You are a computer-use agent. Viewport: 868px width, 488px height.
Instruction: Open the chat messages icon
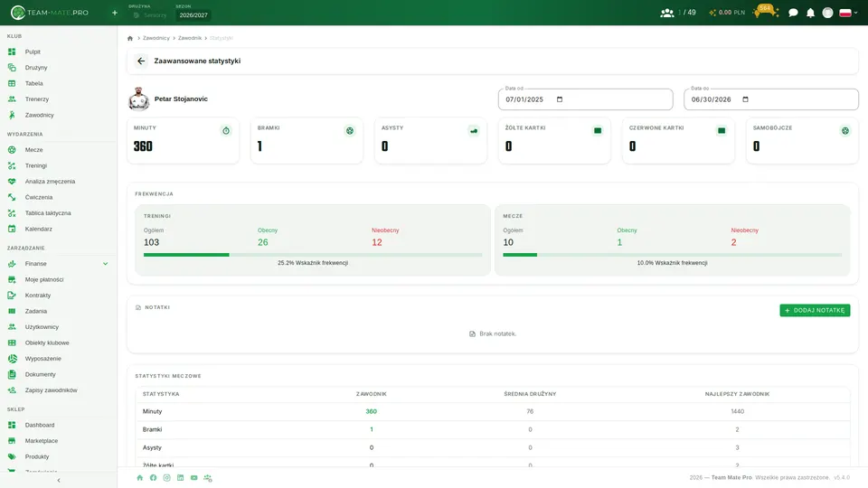click(x=793, y=13)
